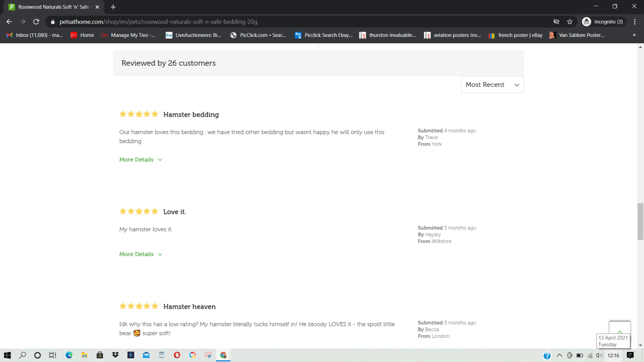This screenshot has width=644, height=362.
Task: Open the Chrome three-dot menu
Action: [635, 22]
